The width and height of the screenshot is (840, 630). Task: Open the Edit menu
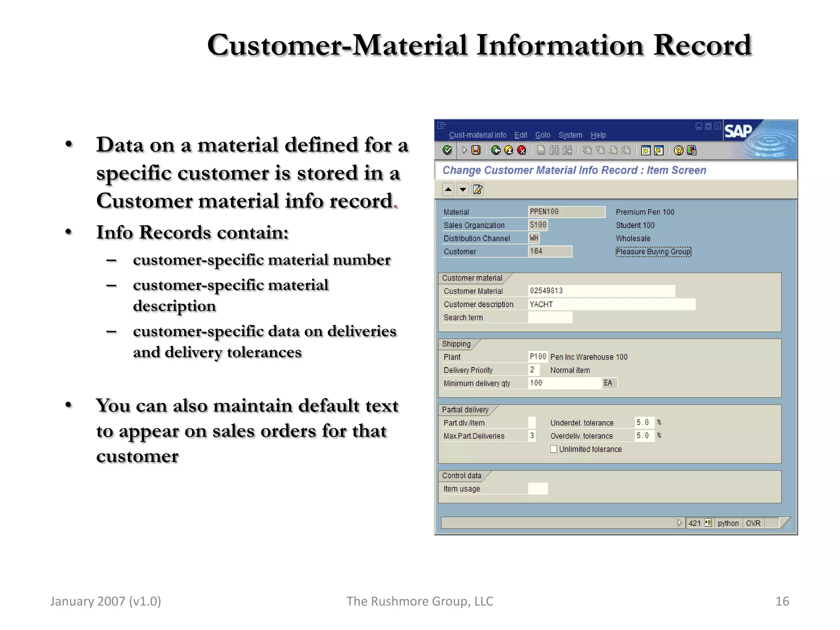(520, 135)
